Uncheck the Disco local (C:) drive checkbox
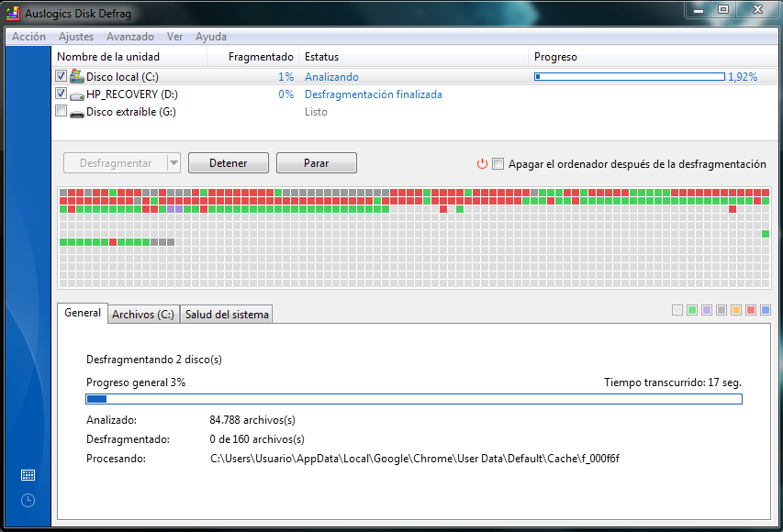 pos(61,76)
